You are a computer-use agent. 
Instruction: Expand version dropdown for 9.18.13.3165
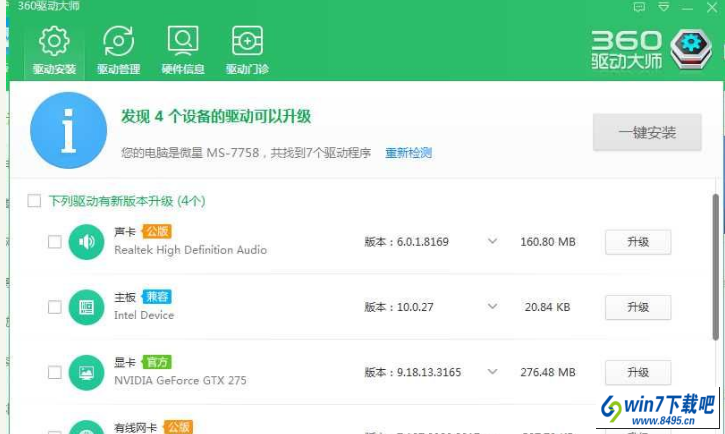492,372
